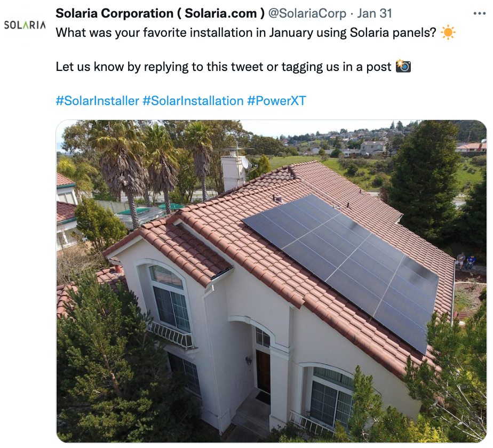Image resolution: width=493 pixels, height=448 pixels.
Task: Open the Solaria Corporation display name
Action: click(x=161, y=13)
